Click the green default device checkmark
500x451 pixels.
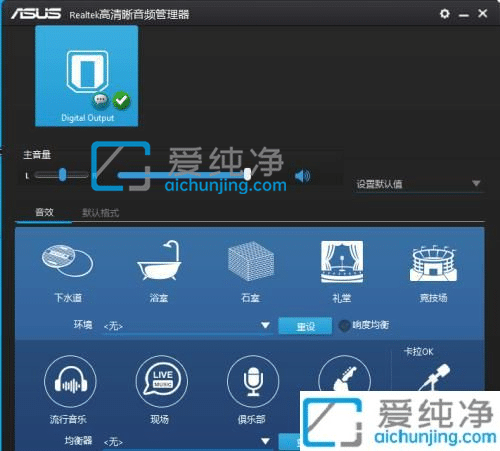tap(121, 100)
